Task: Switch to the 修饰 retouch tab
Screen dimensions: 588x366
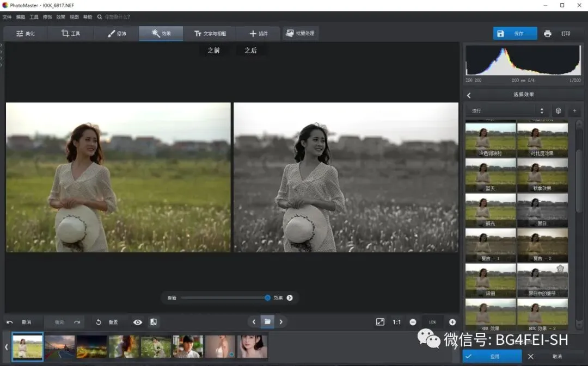Action: [117, 34]
